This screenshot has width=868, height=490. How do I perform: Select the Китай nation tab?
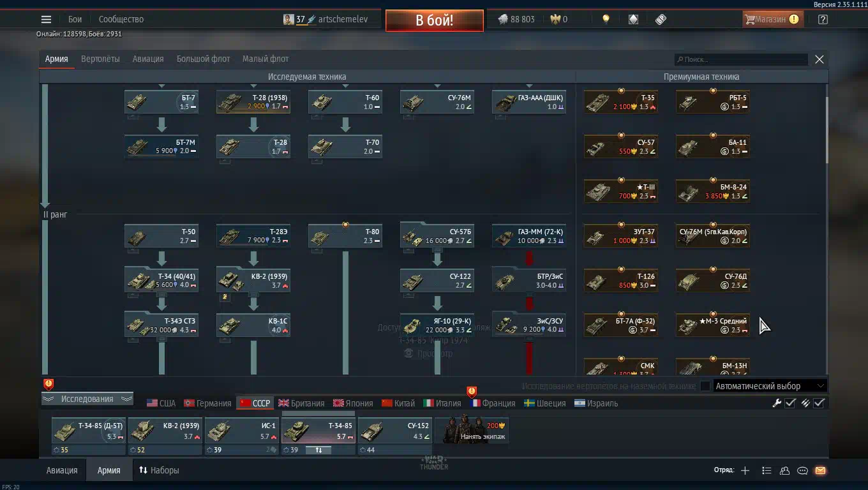(398, 403)
